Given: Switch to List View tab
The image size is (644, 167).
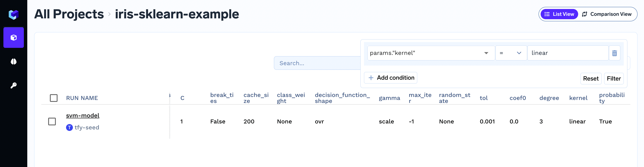Looking at the screenshot, I should [559, 14].
